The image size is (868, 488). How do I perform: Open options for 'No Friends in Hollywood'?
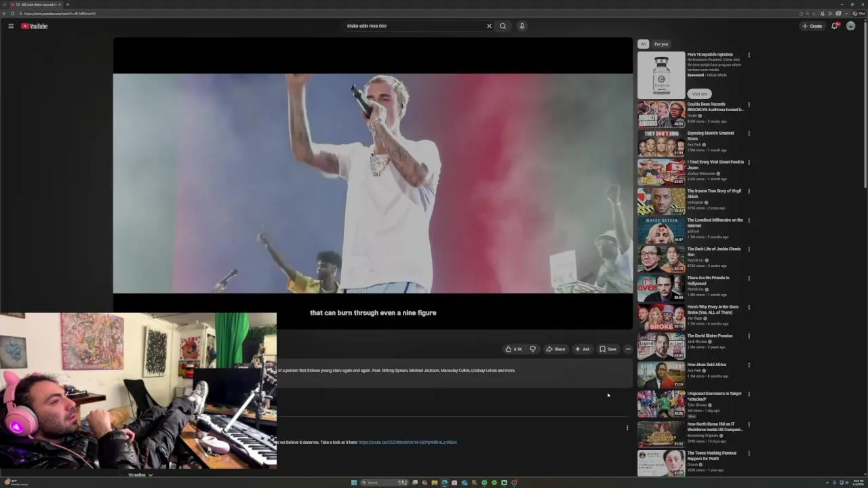749,279
